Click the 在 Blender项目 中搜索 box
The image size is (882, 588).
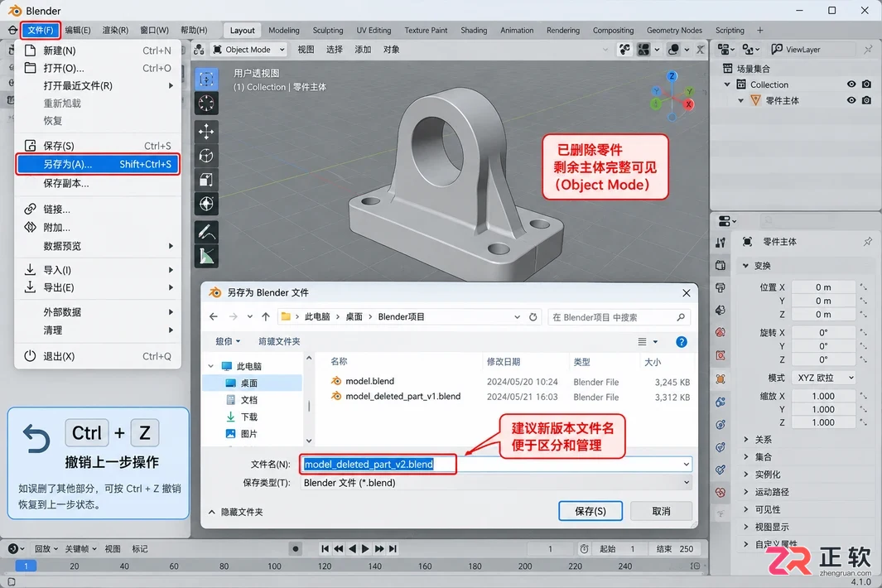pyautogui.click(x=619, y=317)
